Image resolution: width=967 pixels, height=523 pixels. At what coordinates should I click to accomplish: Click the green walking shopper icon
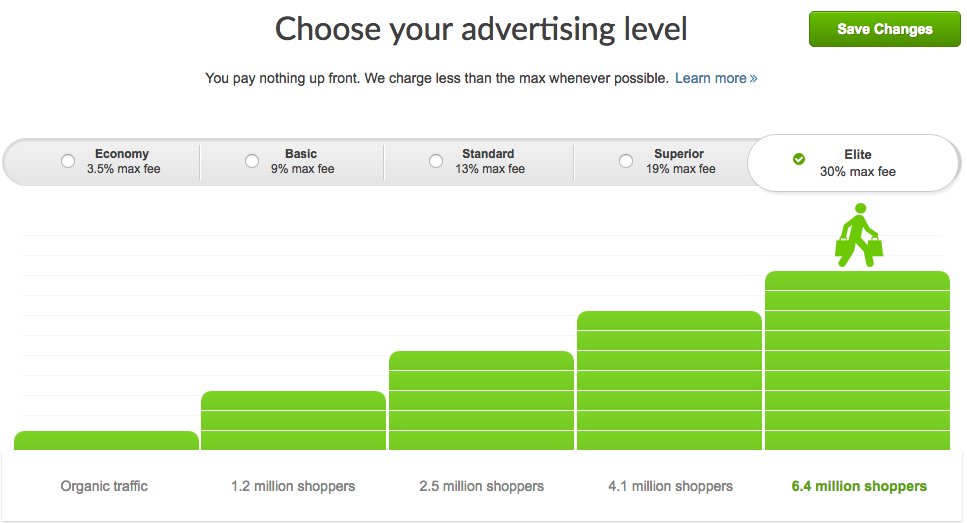tap(858, 236)
